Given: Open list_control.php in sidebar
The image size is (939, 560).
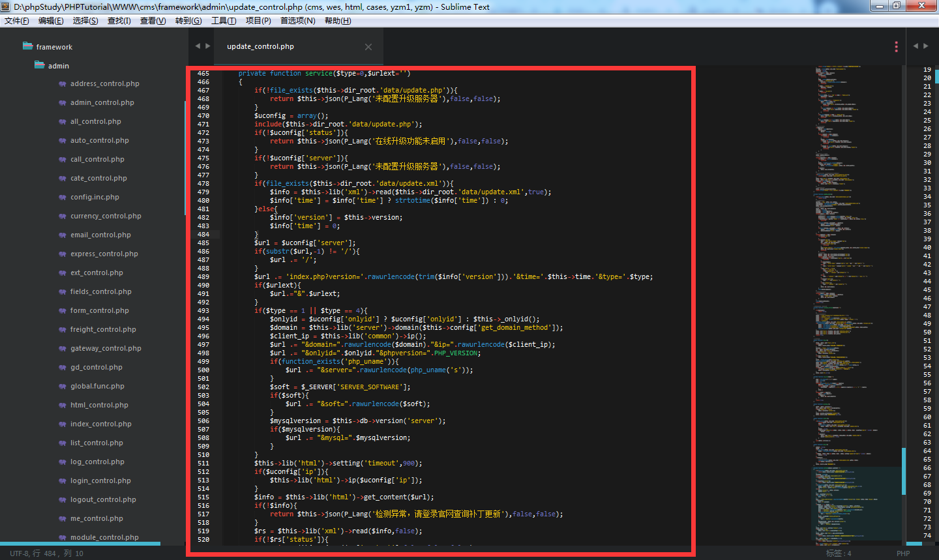Looking at the screenshot, I should (97, 443).
